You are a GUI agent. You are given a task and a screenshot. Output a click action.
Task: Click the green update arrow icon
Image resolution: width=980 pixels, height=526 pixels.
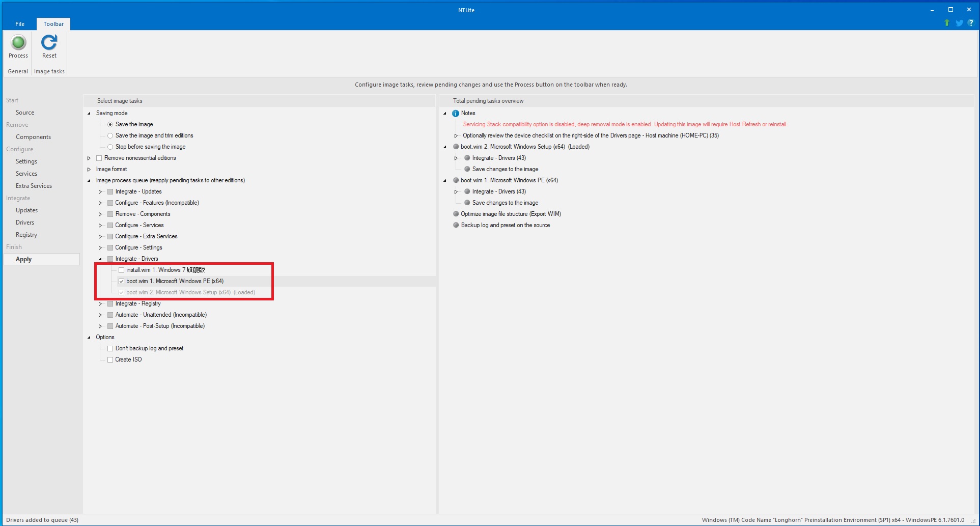[x=947, y=23]
